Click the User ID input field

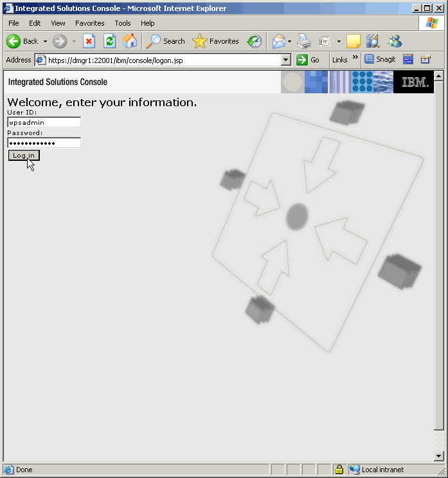click(x=44, y=122)
